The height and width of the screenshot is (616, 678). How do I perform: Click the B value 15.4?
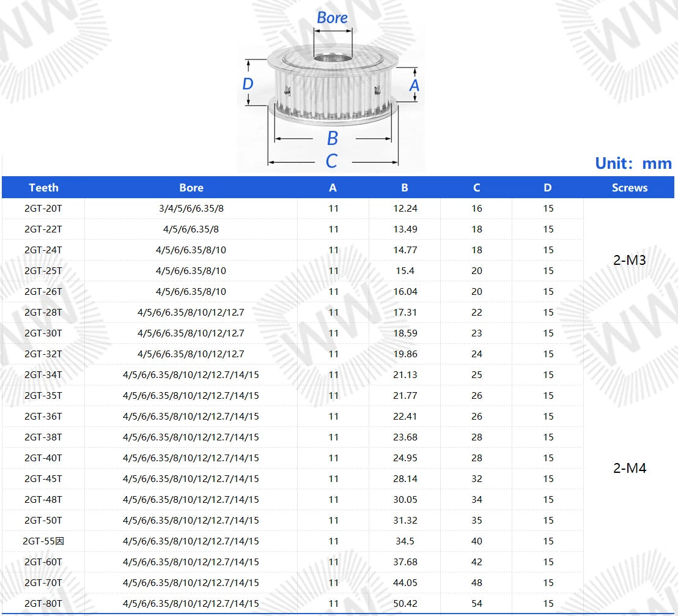pos(405,271)
